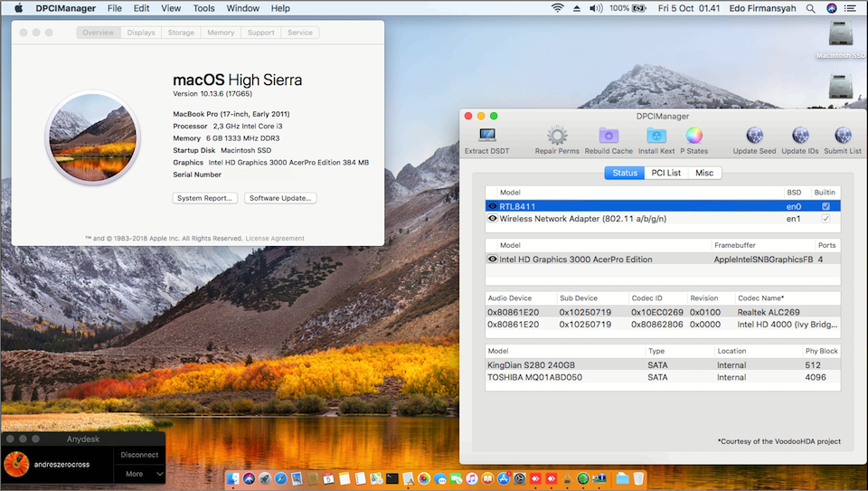Image resolution: width=868 pixels, height=491 pixels.
Task: Open the Apple menu
Action: [18, 8]
